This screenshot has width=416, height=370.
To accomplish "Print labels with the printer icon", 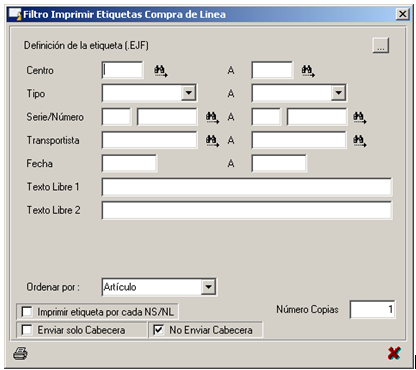I will tap(20, 354).
